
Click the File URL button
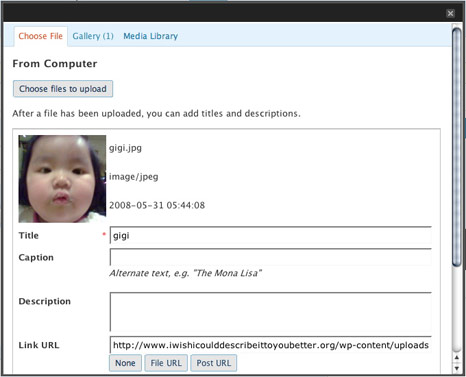pyautogui.click(x=166, y=363)
